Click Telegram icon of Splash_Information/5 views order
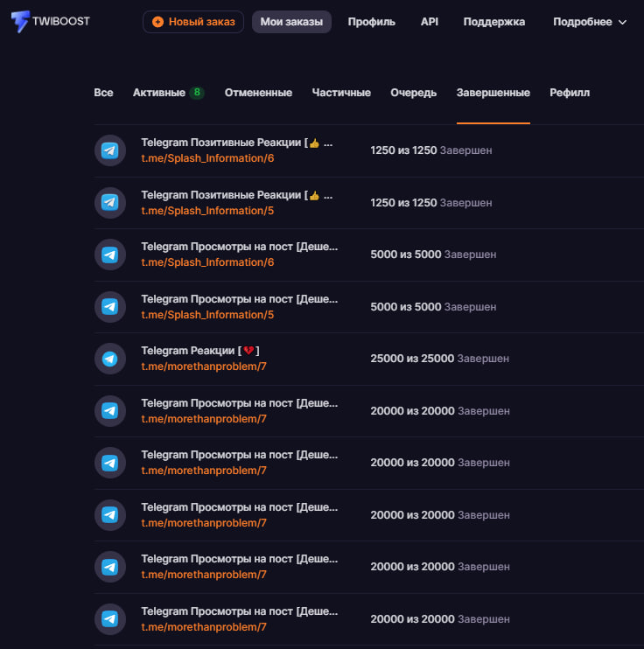The image size is (644, 649). [x=110, y=307]
